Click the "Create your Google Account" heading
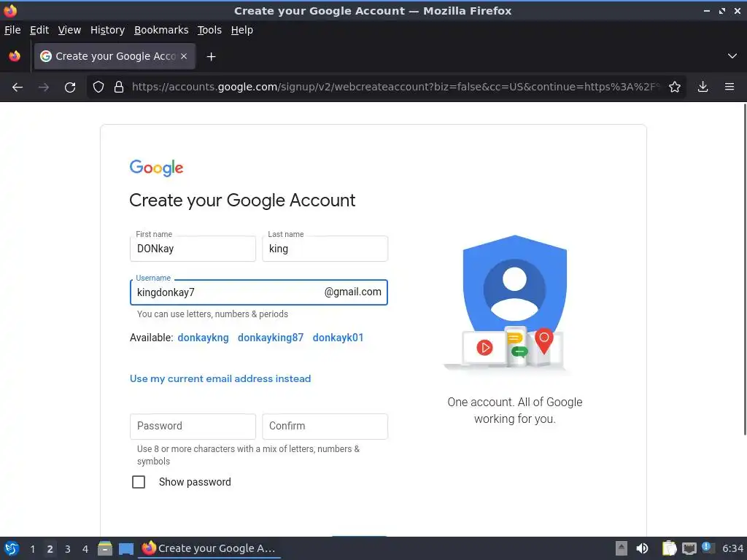This screenshot has width=747, height=560. pyautogui.click(x=242, y=201)
